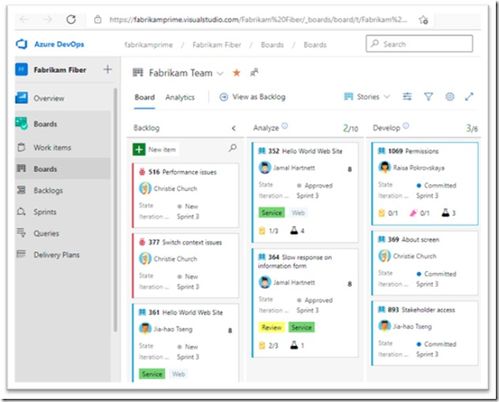Screen dimensions: 499x402
Task: Expand 0/1 tasks checklist on card 1069
Action: point(388,213)
